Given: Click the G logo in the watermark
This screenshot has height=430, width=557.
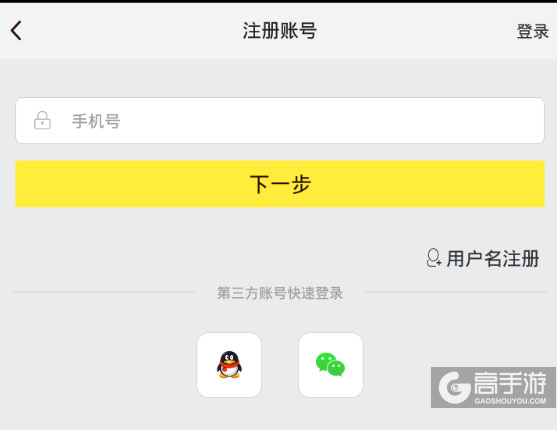Looking at the screenshot, I should 455,387.
